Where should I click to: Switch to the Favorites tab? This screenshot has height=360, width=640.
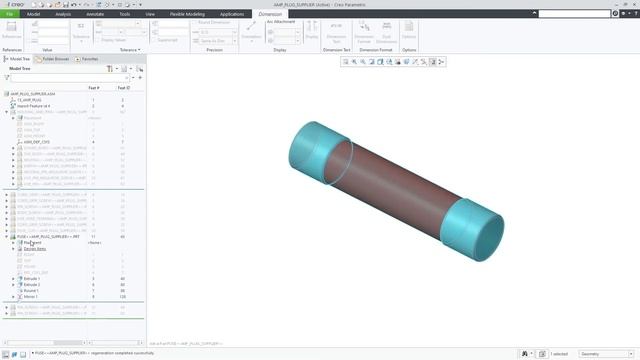tap(87, 59)
